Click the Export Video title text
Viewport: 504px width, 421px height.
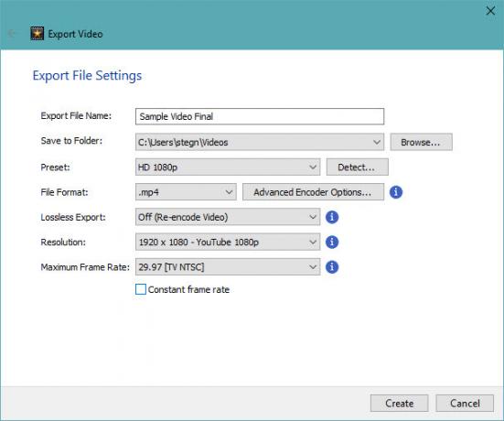tap(75, 34)
